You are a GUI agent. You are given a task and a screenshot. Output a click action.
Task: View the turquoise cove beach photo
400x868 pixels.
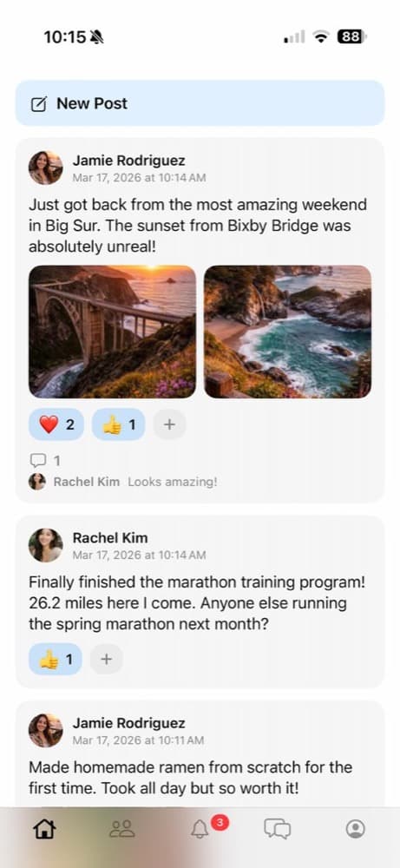point(288,332)
